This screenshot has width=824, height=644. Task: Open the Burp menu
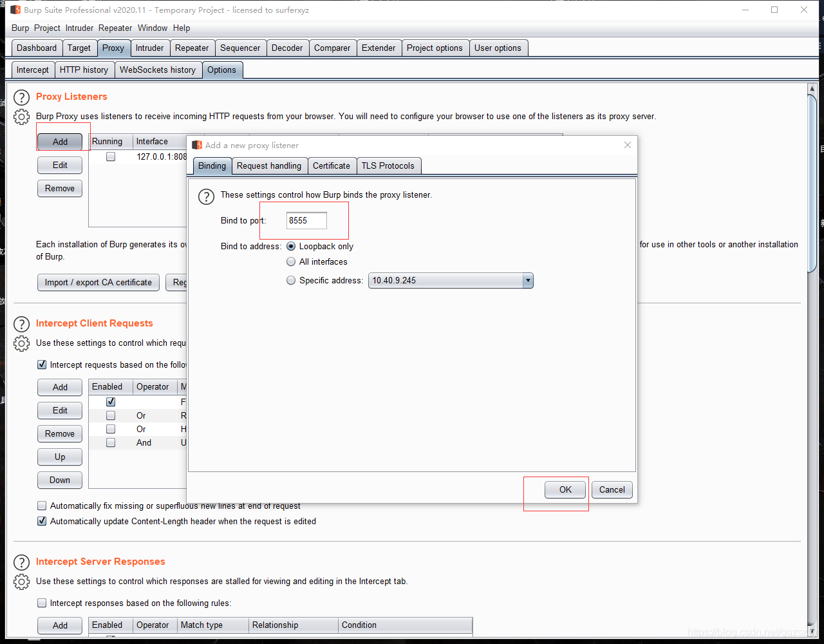pos(20,28)
